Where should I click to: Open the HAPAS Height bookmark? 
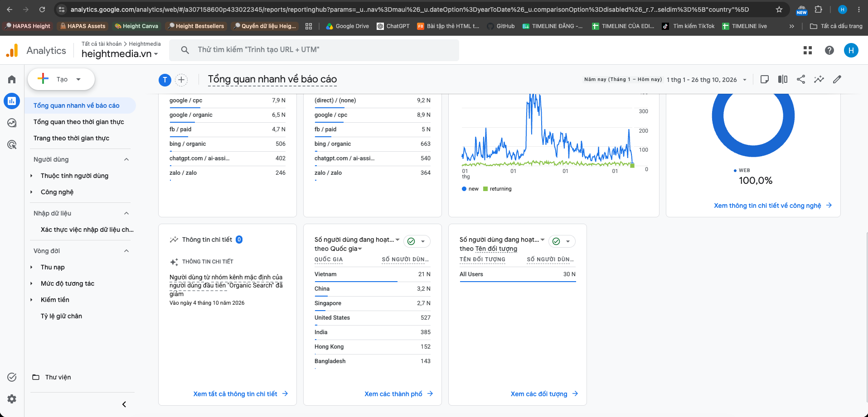pyautogui.click(x=28, y=26)
